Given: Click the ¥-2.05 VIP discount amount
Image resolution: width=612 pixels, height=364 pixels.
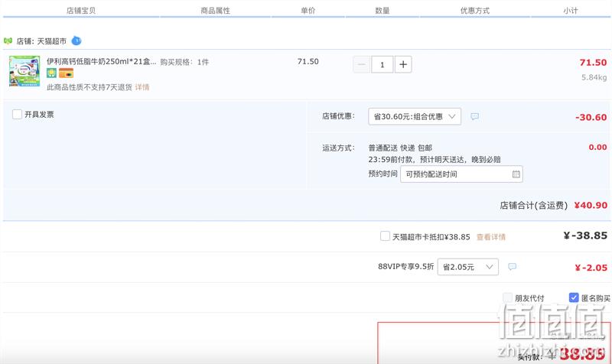Looking at the screenshot, I should (x=591, y=268).
